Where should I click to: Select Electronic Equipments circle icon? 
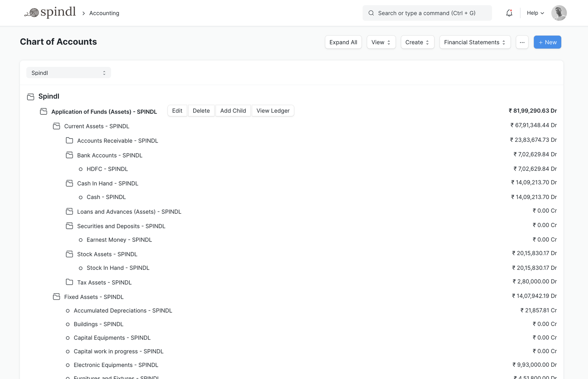click(x=68, y=365)
